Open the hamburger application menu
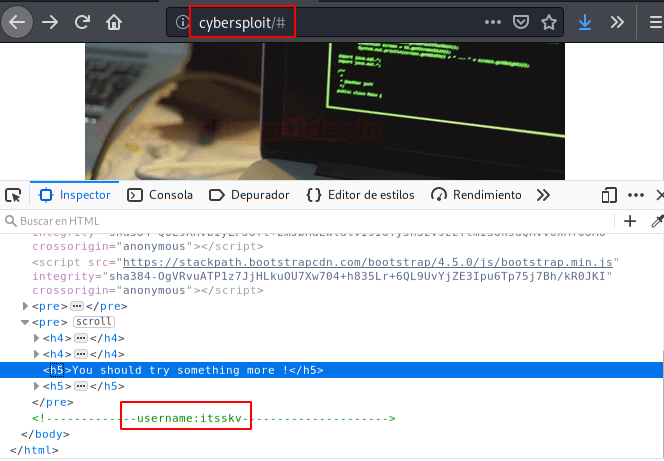664x461 pixels. pos(656,22)
